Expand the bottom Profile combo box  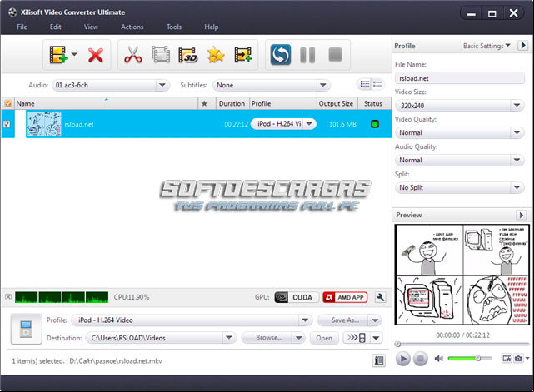(x=305, y=320)
